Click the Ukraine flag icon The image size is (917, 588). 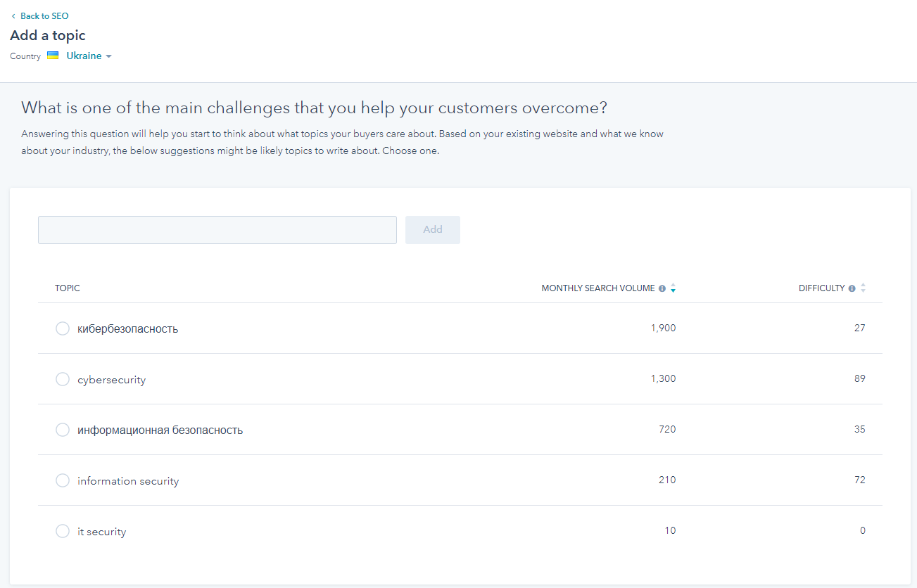click(53, 55)
